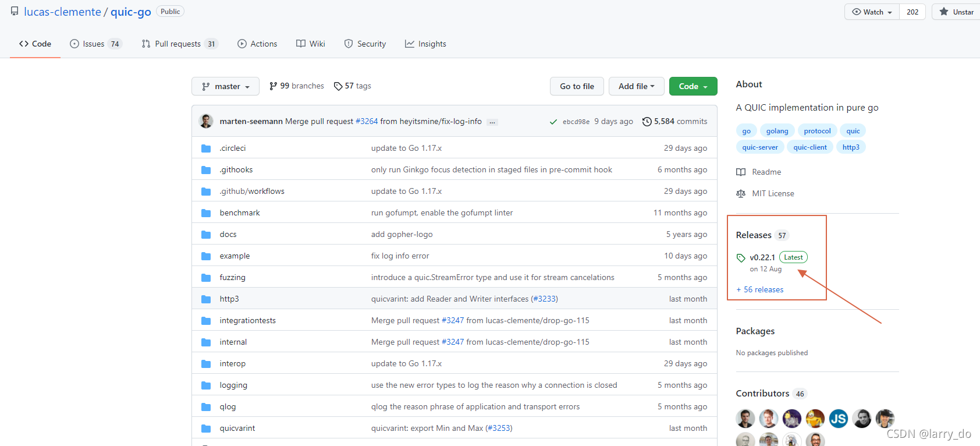The height and width of the screenshot is (446, 980).
Task: Click the protocol topic tag
Action: click(817, 131)
